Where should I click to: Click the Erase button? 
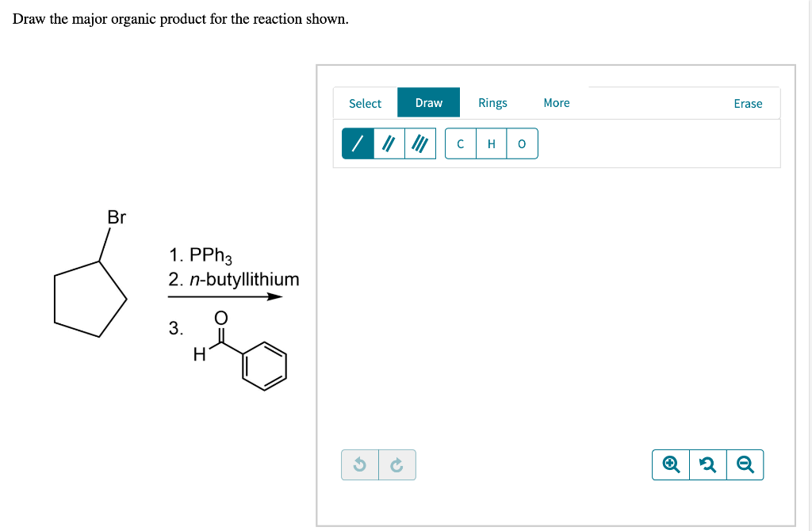(748, 104)
